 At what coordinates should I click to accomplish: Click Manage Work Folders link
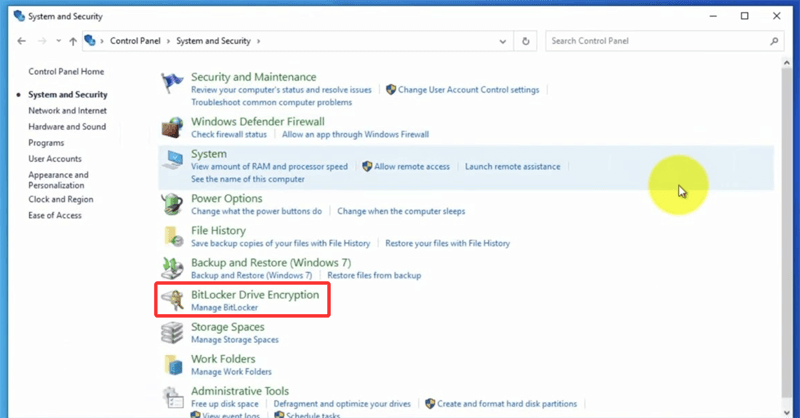[x=231, y=372]
